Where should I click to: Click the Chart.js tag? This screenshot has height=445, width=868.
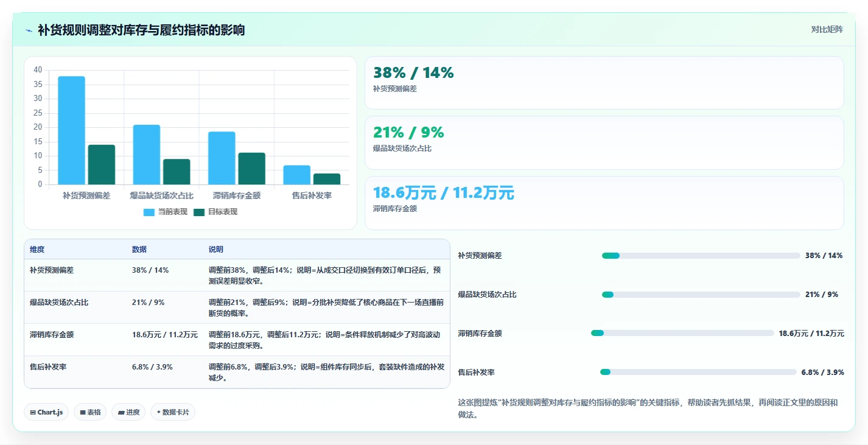(47, 412)
